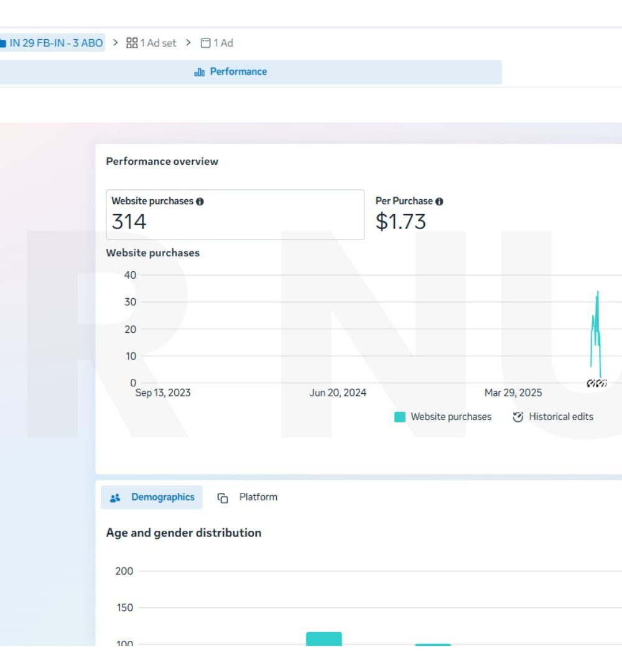Click the 40 label on the purchases axis
The image size is (622, 672).
point(130,275)
